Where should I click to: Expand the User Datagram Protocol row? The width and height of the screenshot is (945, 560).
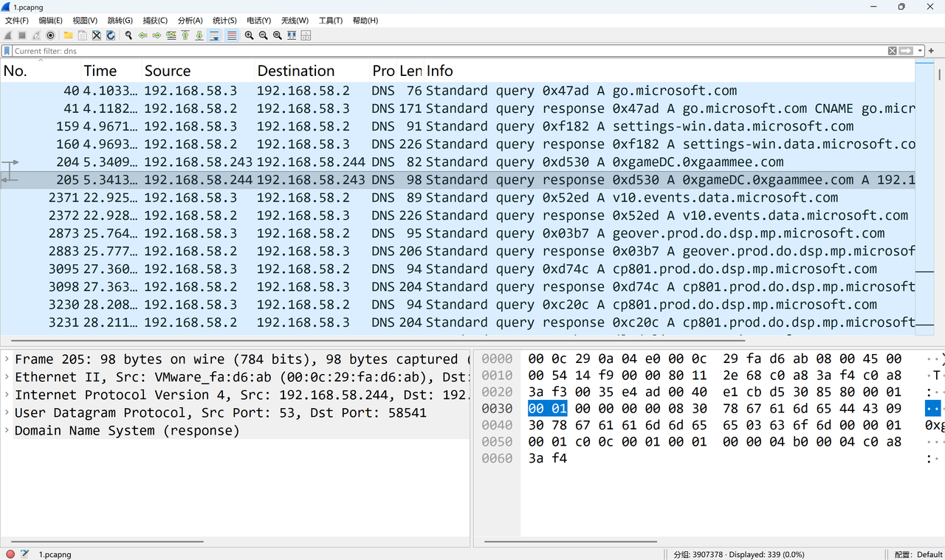(7, 412)
